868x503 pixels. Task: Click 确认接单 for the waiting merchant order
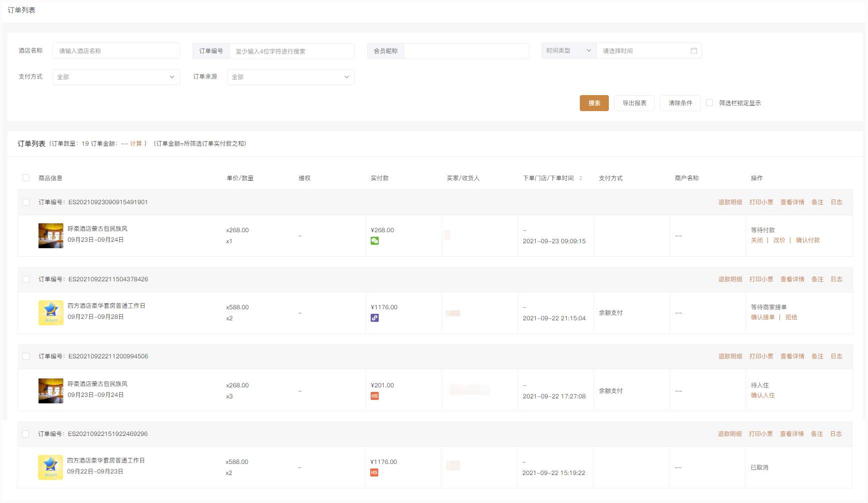pyautogui.click(x=762, y=317)
